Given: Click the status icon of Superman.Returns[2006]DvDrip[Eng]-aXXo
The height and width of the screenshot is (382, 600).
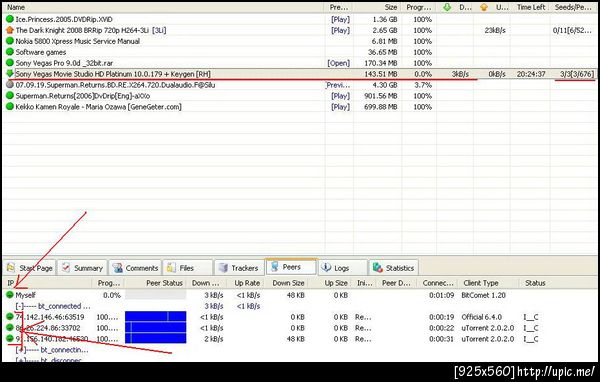Looking at the screenshot, I should [10, 96].
